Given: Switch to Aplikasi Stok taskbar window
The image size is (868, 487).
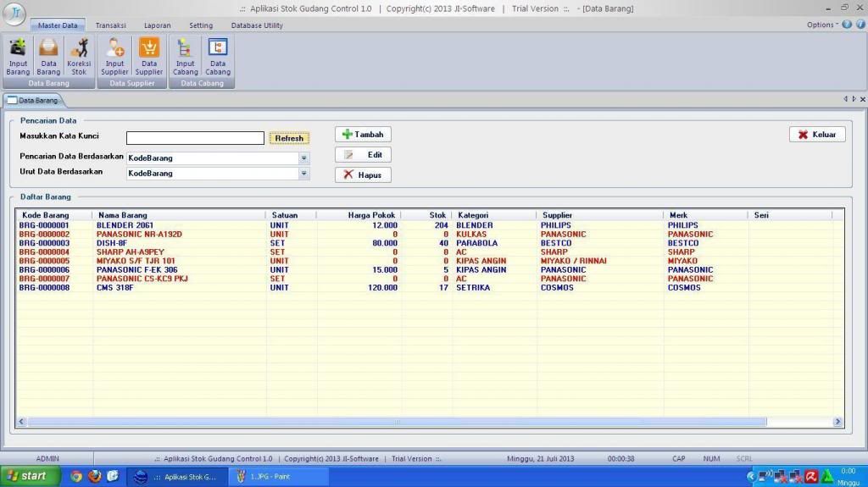Looking at the screenshot, I should pyautogui.click(x=177, y=477).
